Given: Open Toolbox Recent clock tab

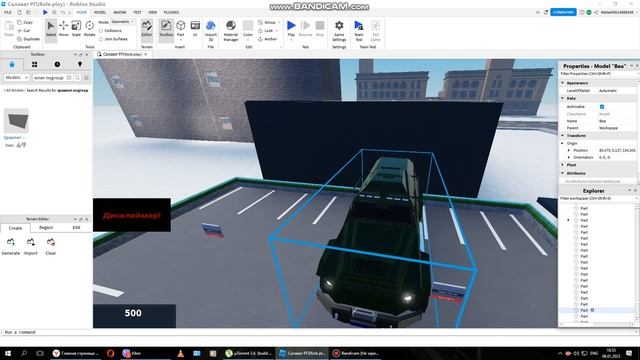Looking at the screenshot, I should click(x=57, y=64).
